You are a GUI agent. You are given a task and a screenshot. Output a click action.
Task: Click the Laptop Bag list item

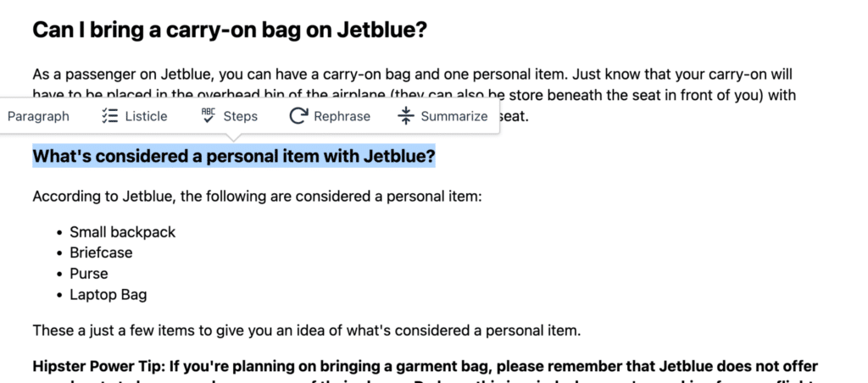pyautogui.click(x=108, y=295)
